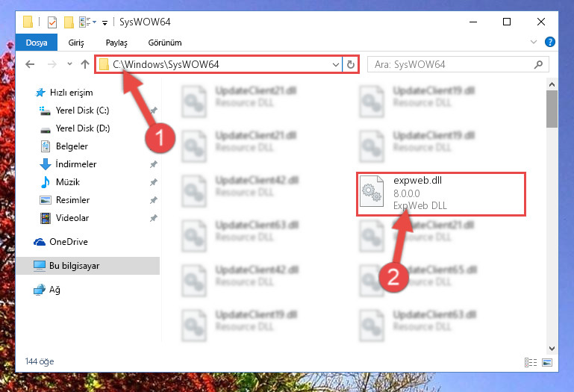
Task: Click the Yerel Disk (C:) drive icon
Action: point(45,111)
